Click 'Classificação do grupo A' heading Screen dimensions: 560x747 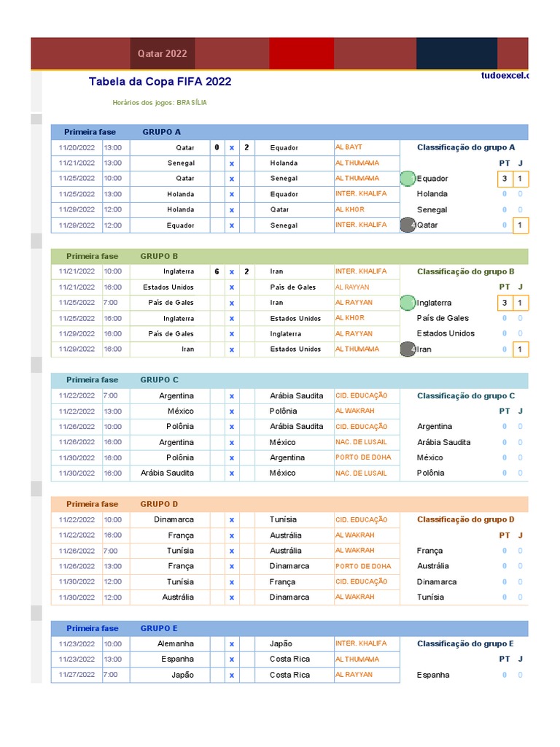[x=466, y=147]
